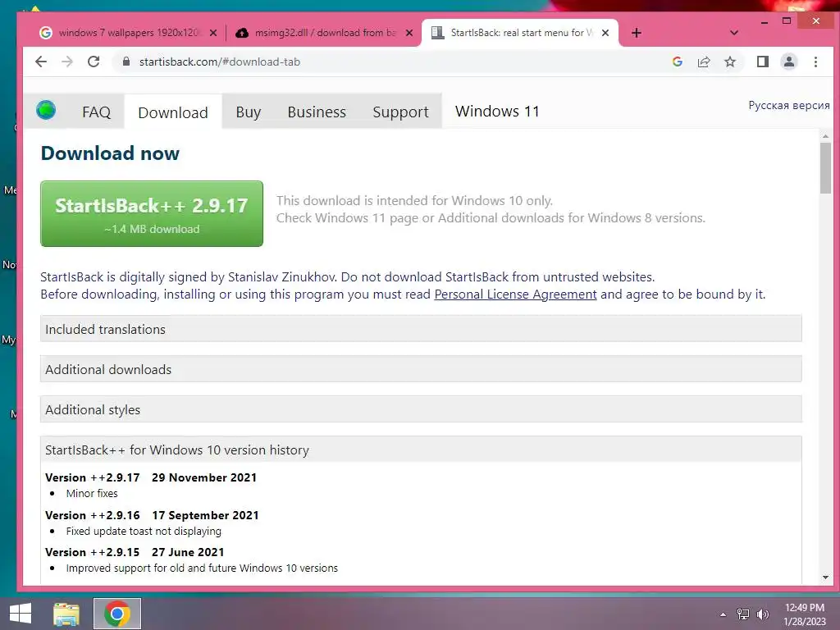The image size is (840, 630).
Task: Switch to Русская версия
Action: (x=788, y=105)
